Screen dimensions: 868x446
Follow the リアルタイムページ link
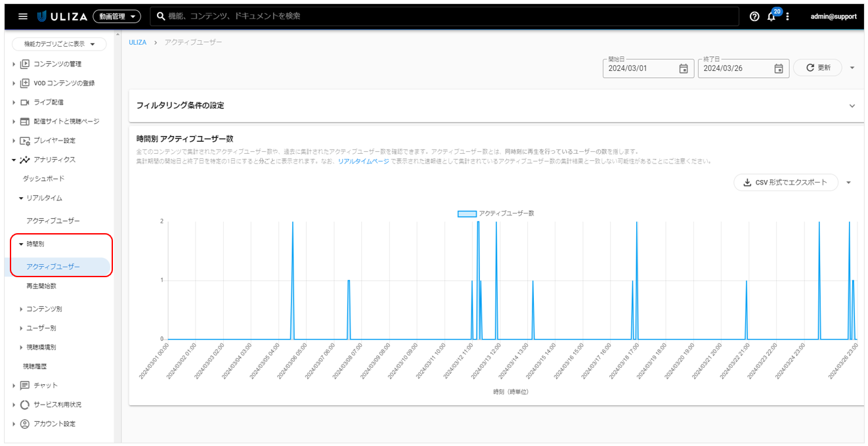pos(363,162)
